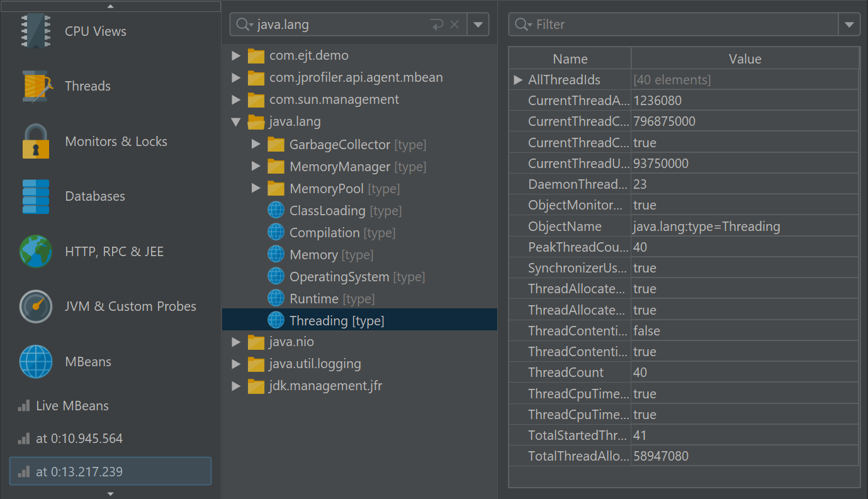Collapse the java.lang tree node

click(236, 122)
